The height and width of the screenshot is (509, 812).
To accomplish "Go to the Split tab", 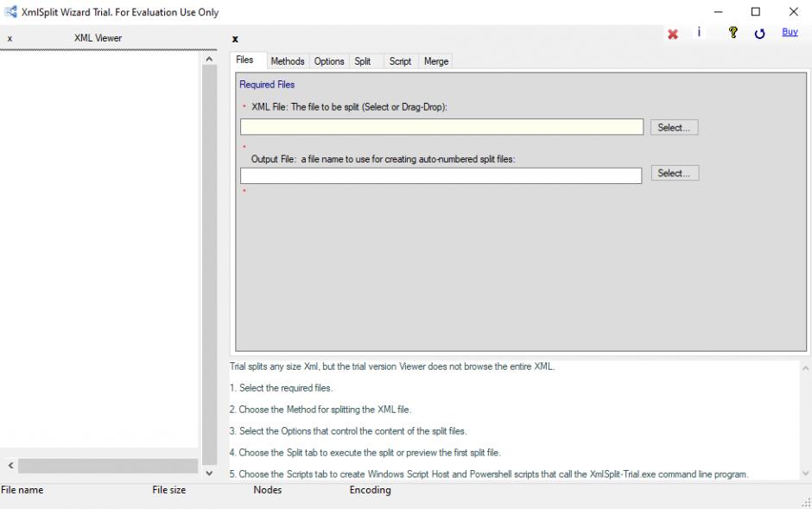I will click(x=363, y=61).
